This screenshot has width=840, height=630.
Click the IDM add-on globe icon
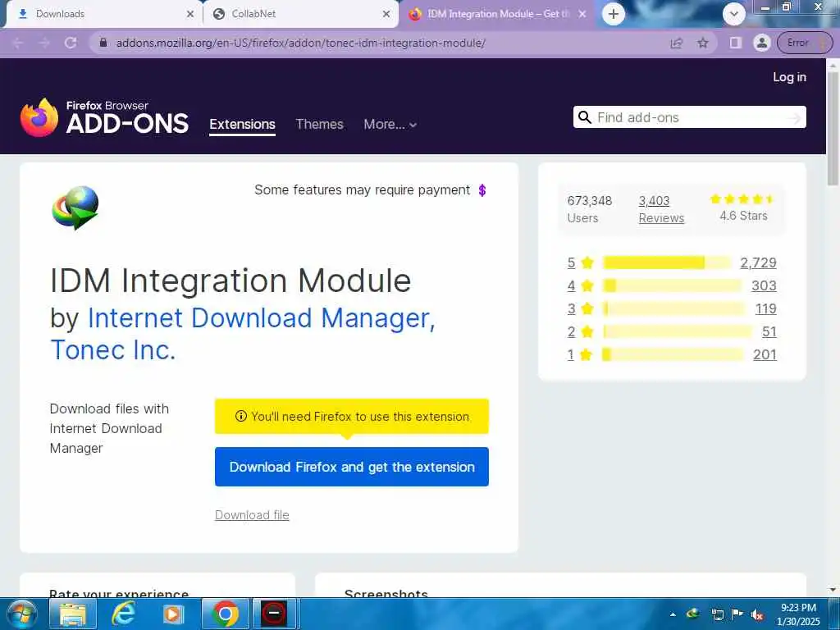click(75, 208)
